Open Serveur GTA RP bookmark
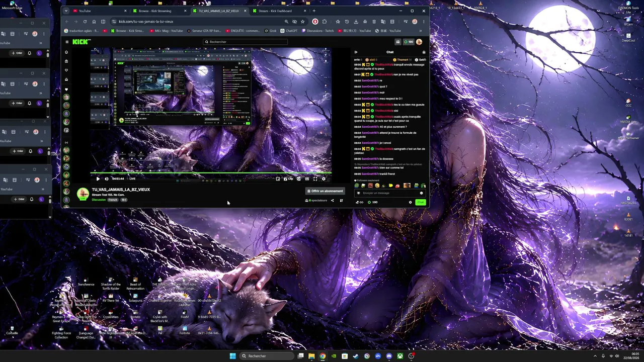Image resolution: width=644 pixels, height=362 pixels. click(204, 31)
